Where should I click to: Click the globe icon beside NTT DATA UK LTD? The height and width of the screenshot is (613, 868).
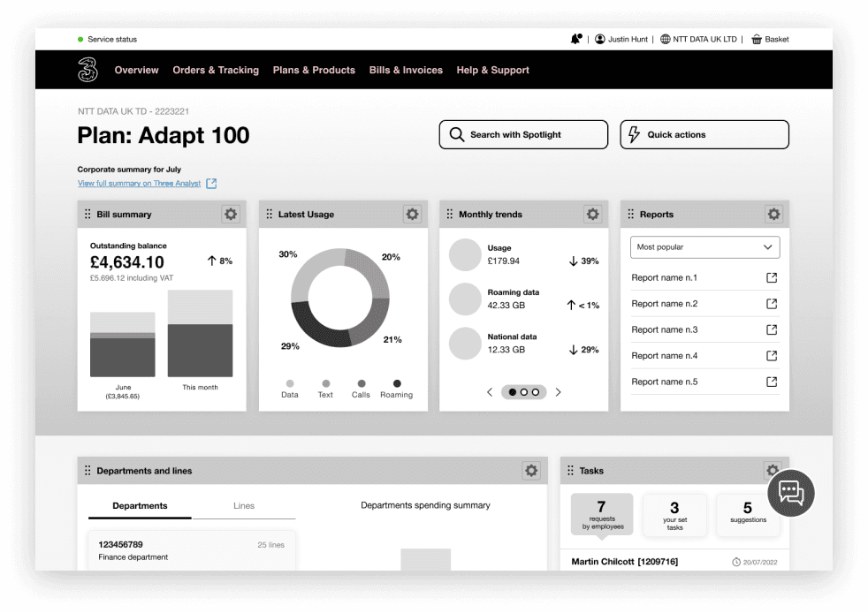[665, 39]
